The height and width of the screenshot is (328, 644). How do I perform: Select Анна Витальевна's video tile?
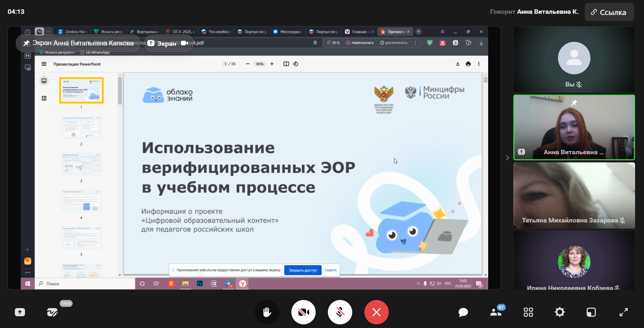574,127
